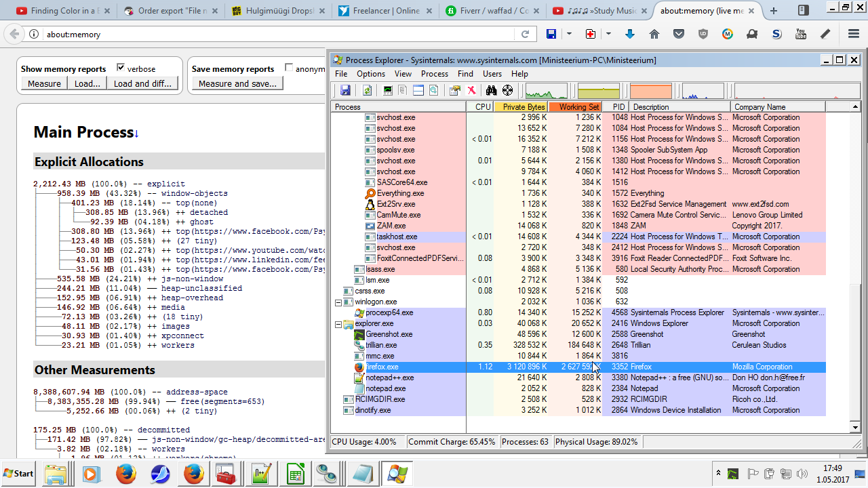Click the Load and diff... button
The image size is (868, 488).
pos(142,83)
